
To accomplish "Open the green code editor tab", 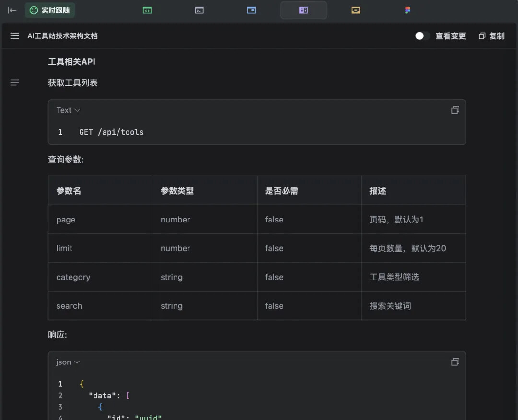I will (147, 10).
